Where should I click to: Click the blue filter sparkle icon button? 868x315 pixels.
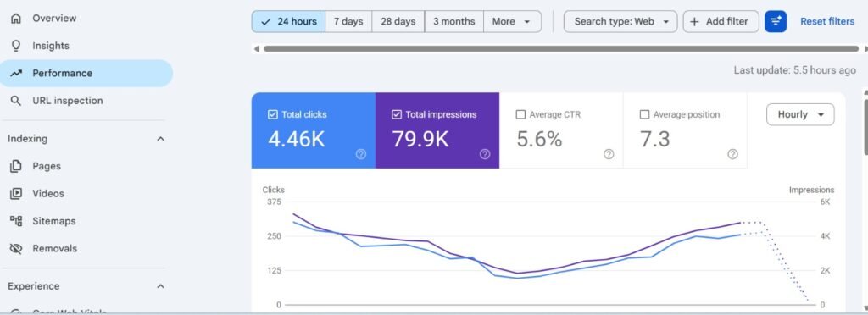[x=775, y=21]
